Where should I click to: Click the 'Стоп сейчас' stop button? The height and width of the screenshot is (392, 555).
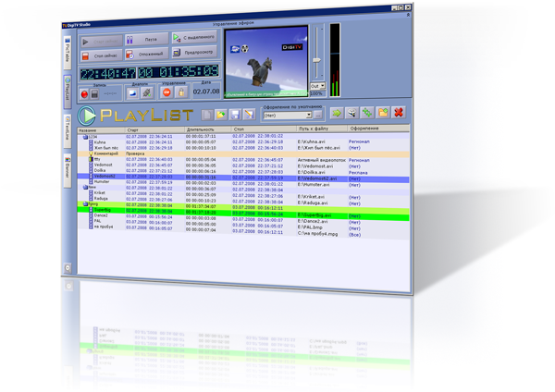click(x=102, y=55)
